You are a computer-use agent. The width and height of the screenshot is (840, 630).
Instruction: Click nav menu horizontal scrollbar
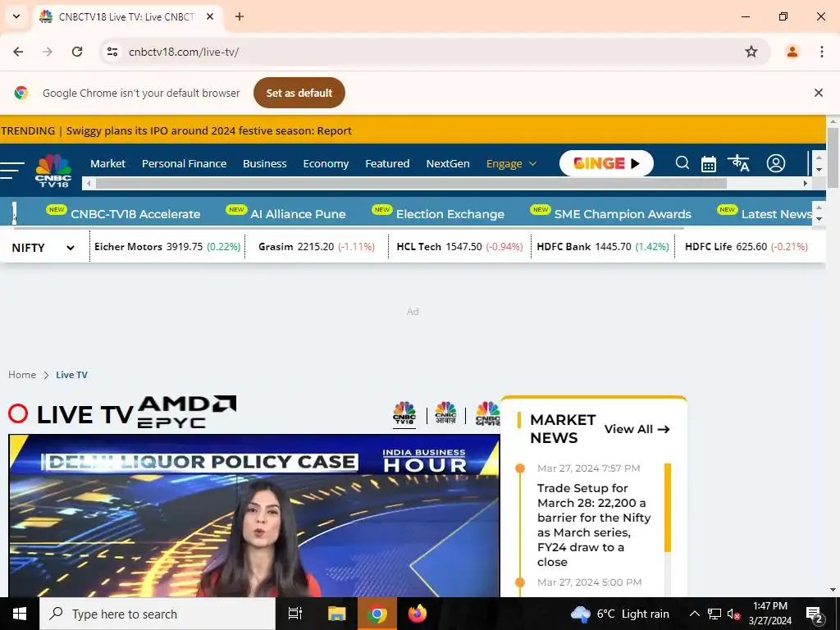coord(411,183)
